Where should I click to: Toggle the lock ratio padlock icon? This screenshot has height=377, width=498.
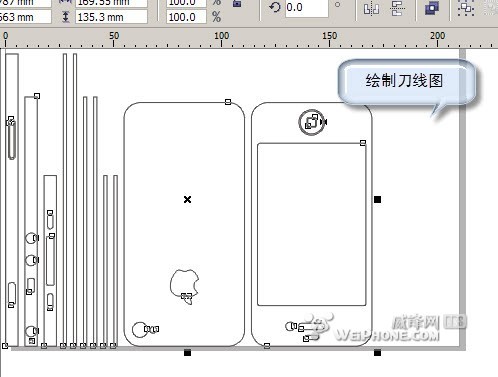(237, 3)
